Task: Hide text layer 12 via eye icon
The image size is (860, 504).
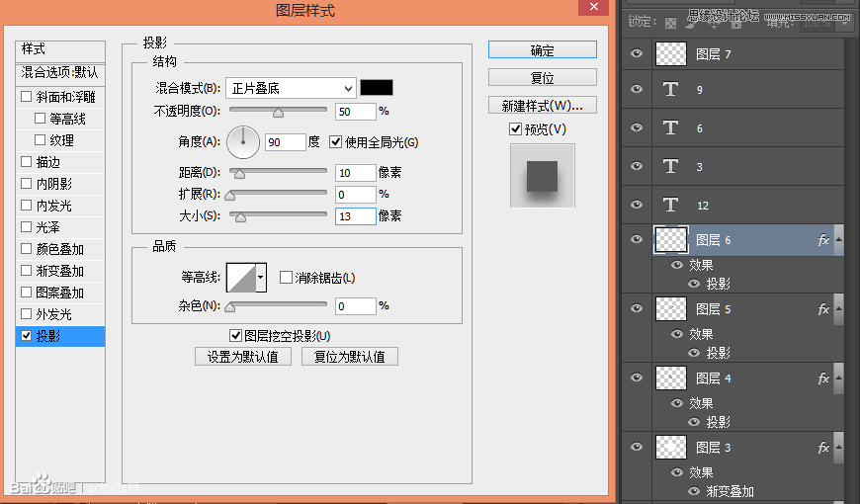Action: 637,204
